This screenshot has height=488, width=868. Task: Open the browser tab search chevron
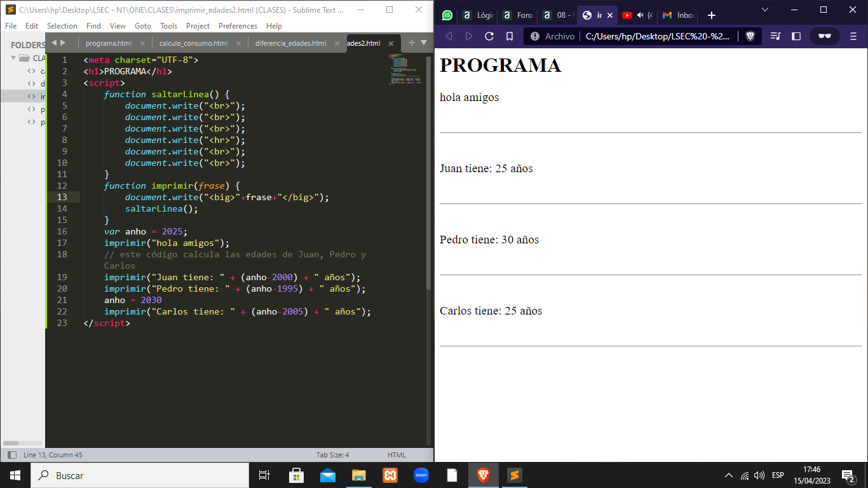765,10
